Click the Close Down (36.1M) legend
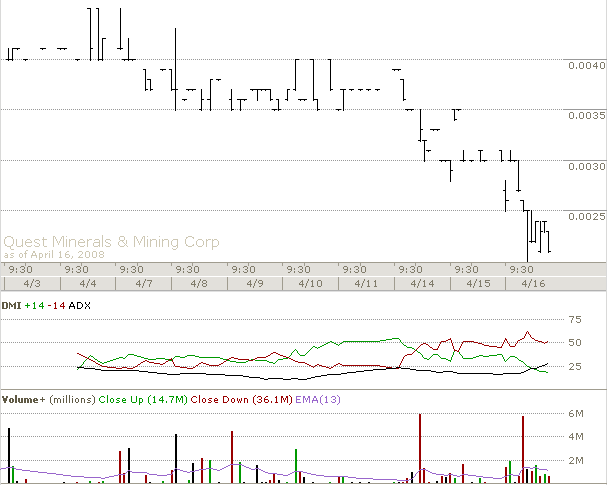 [x=241, y=399]
